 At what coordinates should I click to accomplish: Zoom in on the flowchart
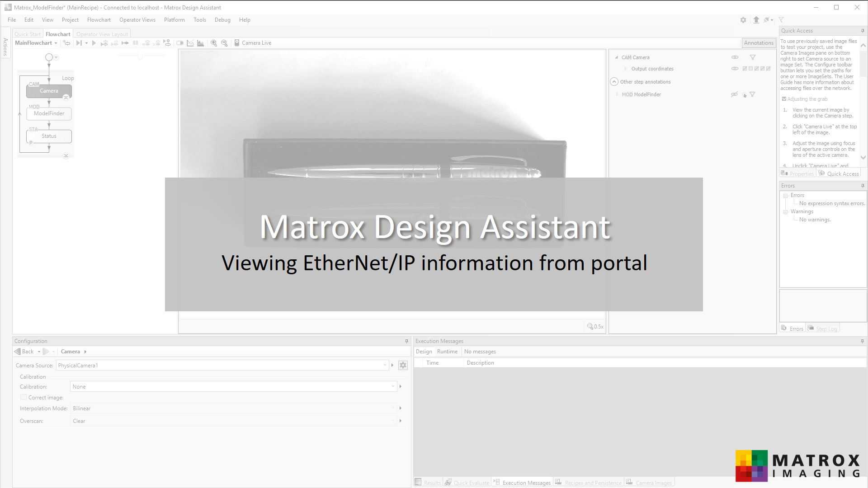[x=214, y=43]
